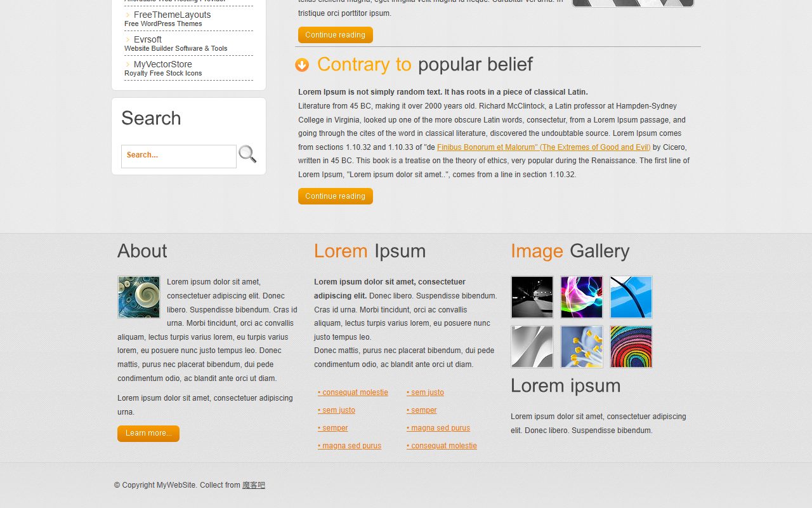Click the Website Builder Software & Tools text
Screen dimensions: 812x508
coord(176,49)
